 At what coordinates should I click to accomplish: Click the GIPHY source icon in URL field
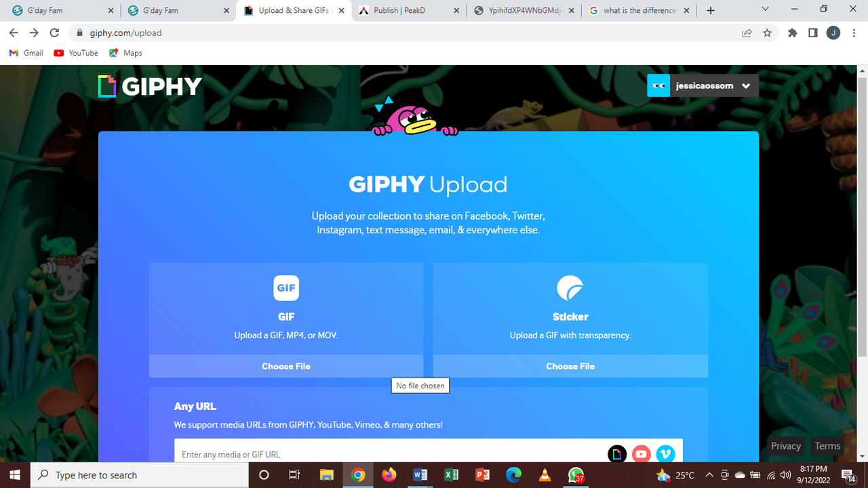[x=617, y=454]
